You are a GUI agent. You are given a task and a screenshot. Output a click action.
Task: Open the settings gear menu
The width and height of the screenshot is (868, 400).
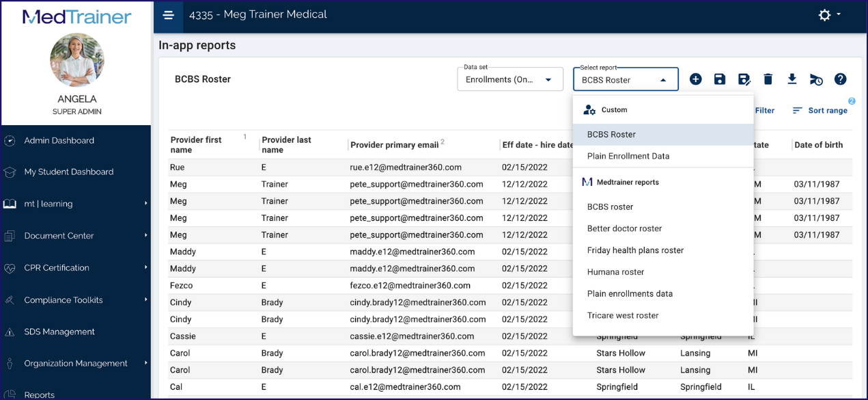click(x=824, y=15)
